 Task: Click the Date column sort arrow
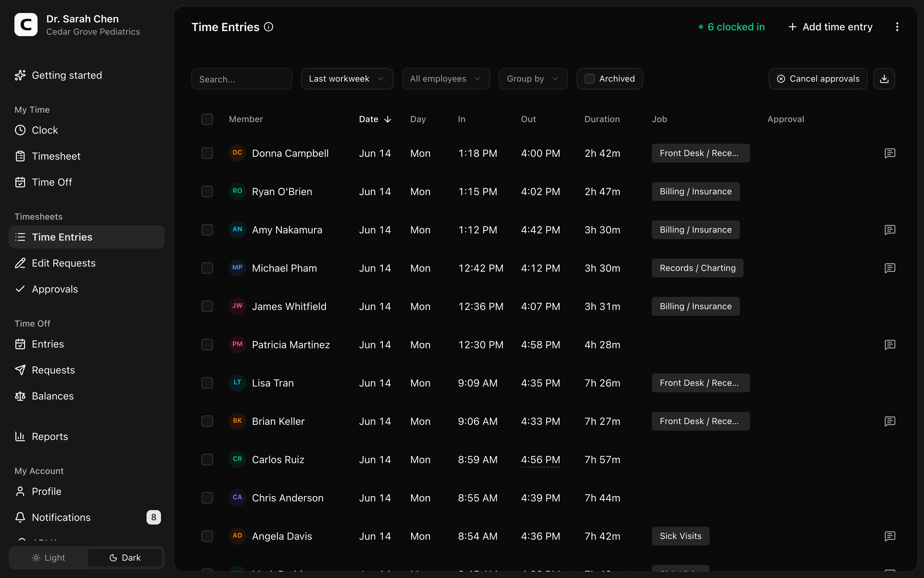[x=388, y=119]
